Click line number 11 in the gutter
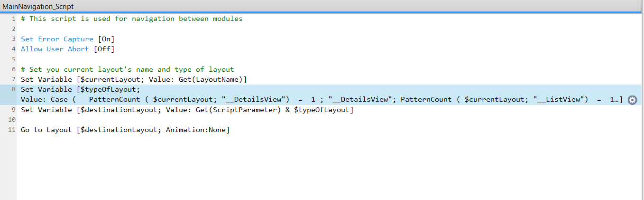This screenshot has width=644, height=200. coord(12,130)
